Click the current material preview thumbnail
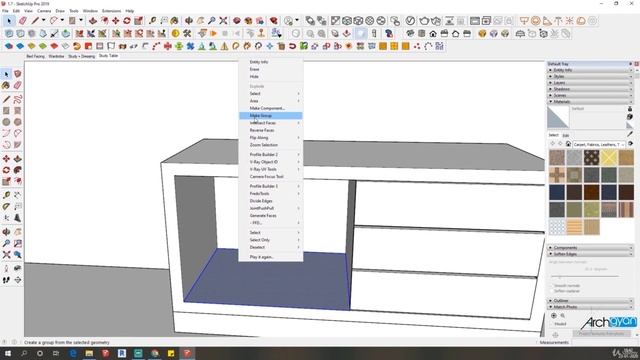The width and height of the screenshot is (640, 360). [x=558, y=117]
